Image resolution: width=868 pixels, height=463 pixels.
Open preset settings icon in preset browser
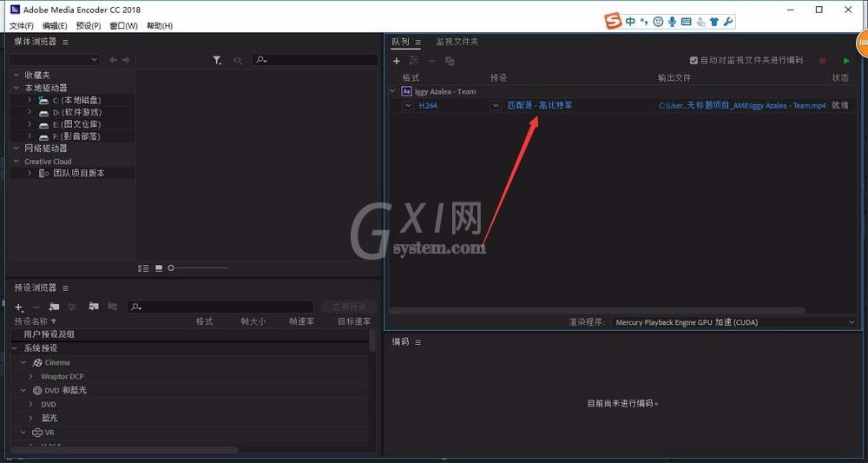(71, 307)
